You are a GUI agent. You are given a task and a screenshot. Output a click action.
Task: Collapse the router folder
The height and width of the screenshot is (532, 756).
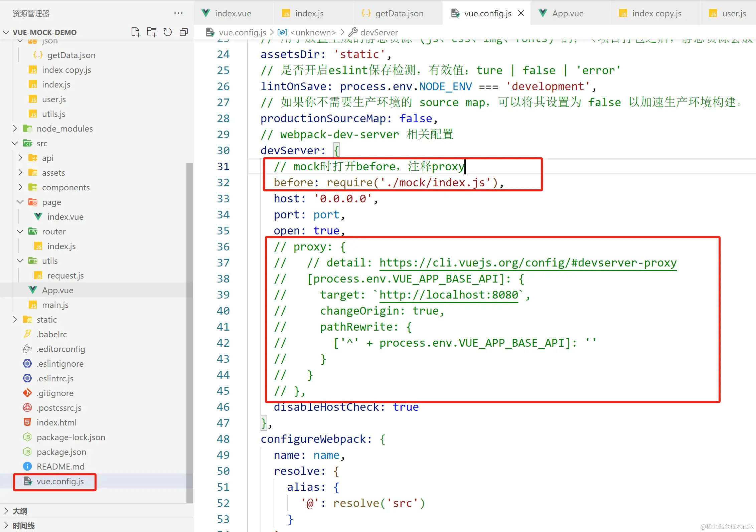tap(20, 231)
